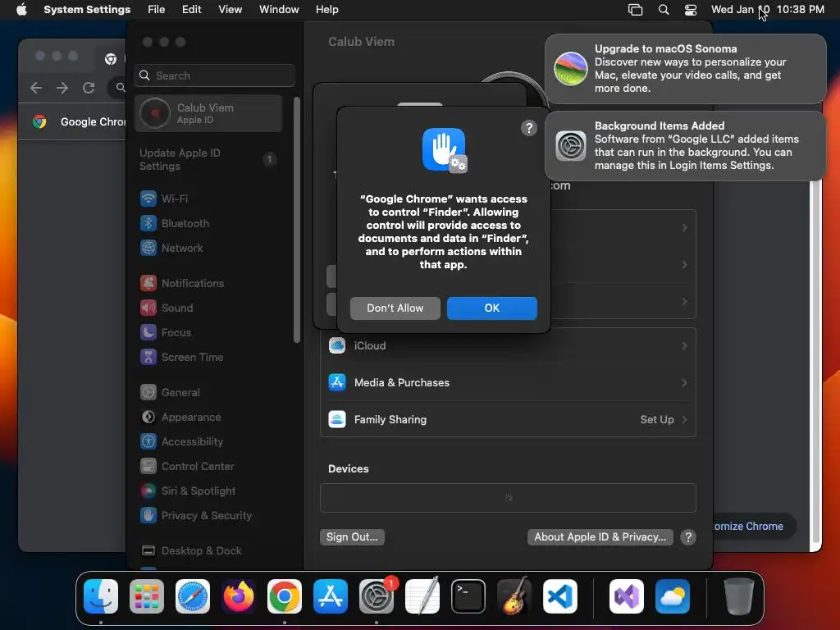Open the Window menu
The height and width of the screenshot is (630, 840).
279,10
